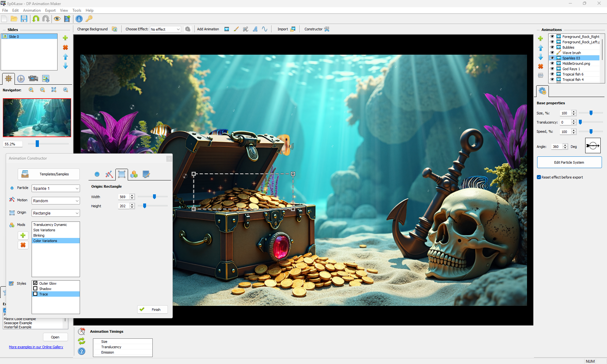The image size is (607, 364).
Task: Click the Edit Particle System button
Action: pyautogui.click(x=569, y=162)
